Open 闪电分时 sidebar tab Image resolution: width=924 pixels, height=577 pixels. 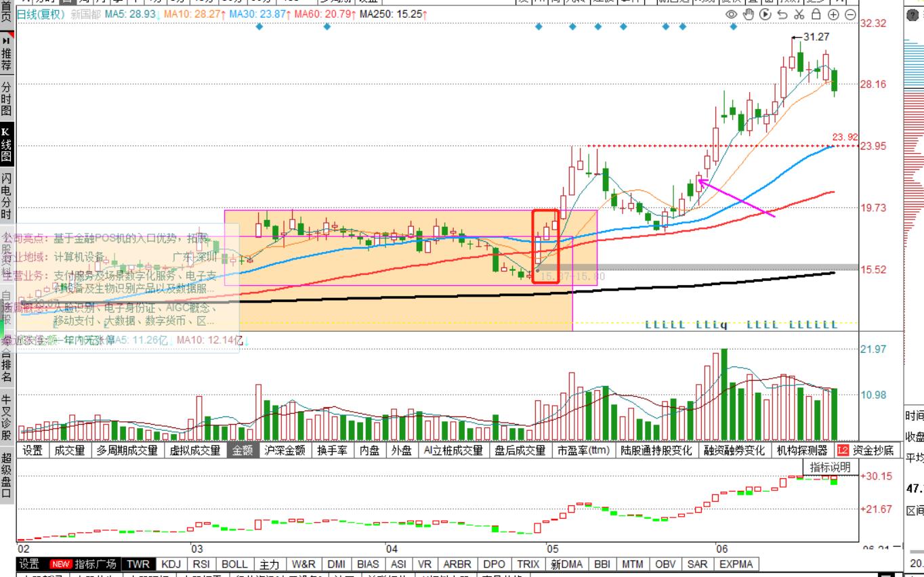pos(6,196)
